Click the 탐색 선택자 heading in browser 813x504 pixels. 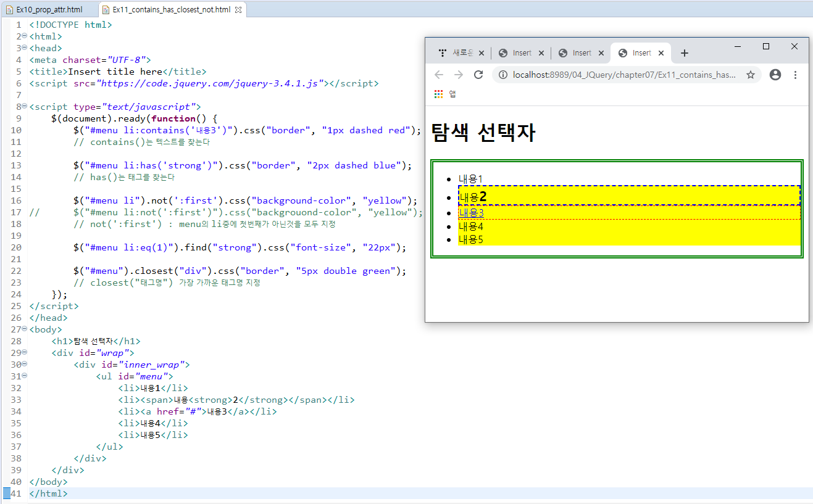tap(483, 133)
